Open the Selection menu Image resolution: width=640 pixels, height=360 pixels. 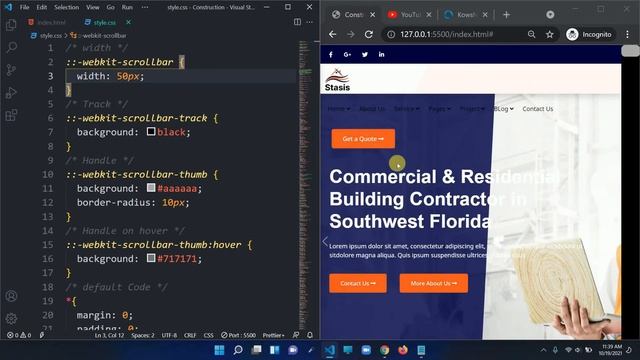pyautogui.click(x=66, y=7)
